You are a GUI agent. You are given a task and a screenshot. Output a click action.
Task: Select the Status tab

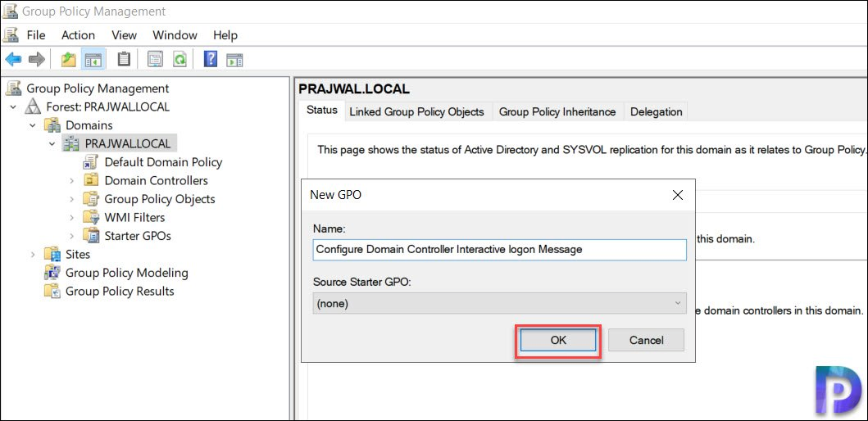[x=322, y=110]
